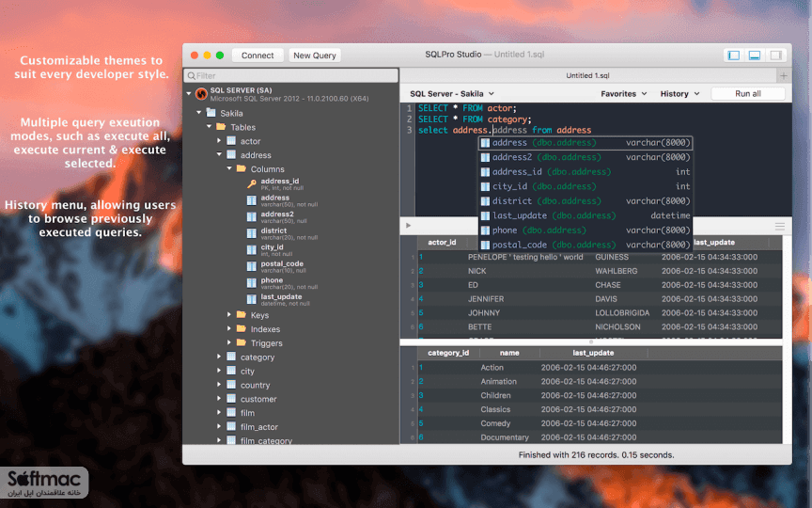This screenshot has height=508, width=812.
Task: Click the results play arrow icon
Action: 409,226
